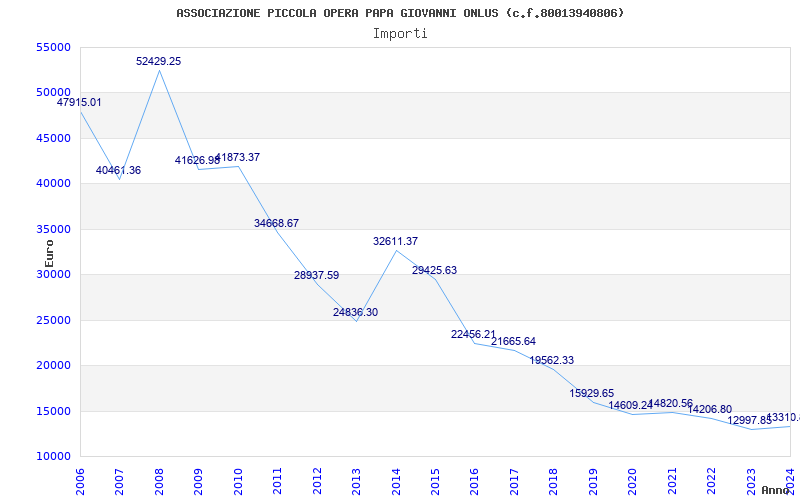Click the 40461.36 data label
This screenshot has width=800, height=500.
tap(118, 170)
